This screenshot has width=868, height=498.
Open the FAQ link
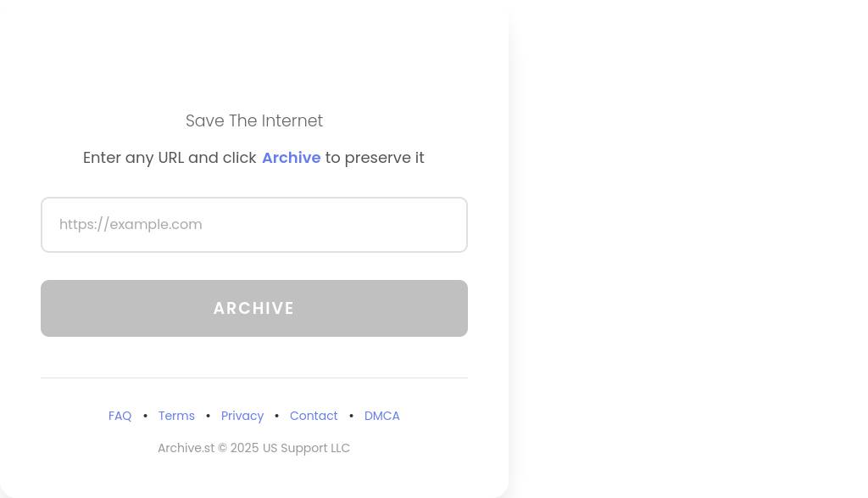pos(120,416)
